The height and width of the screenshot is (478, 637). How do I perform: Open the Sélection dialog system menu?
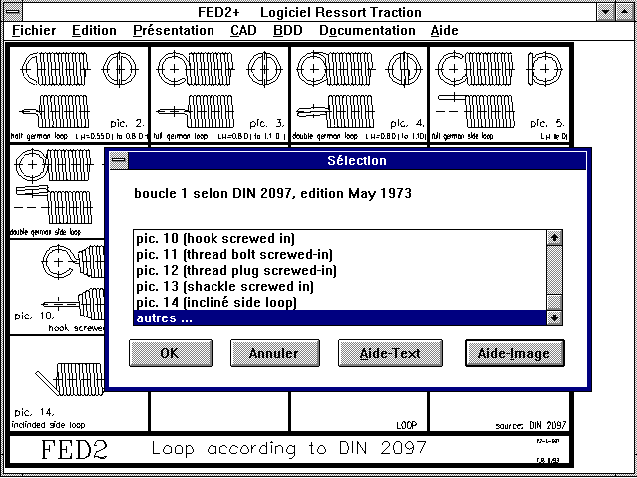120,160
